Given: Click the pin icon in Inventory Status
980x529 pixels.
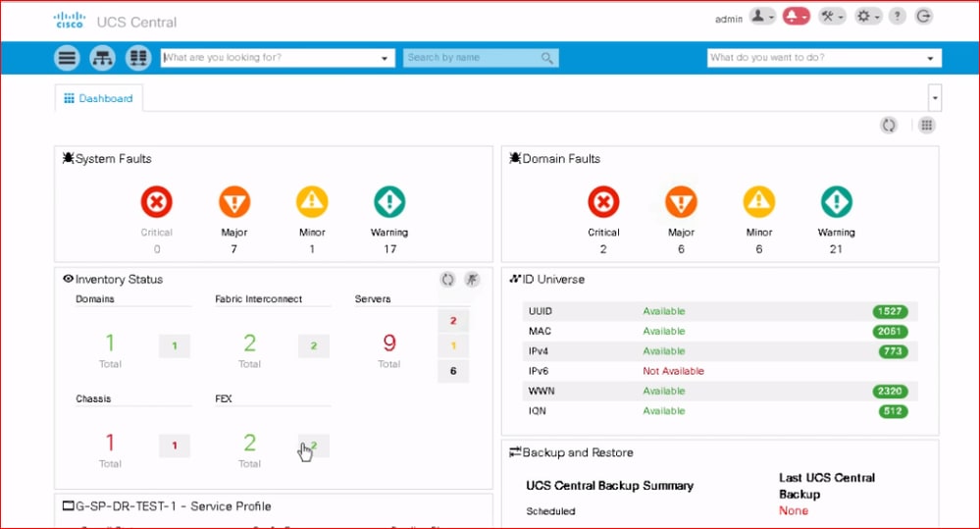Looking at the screenshot, I should click(473, 280).
